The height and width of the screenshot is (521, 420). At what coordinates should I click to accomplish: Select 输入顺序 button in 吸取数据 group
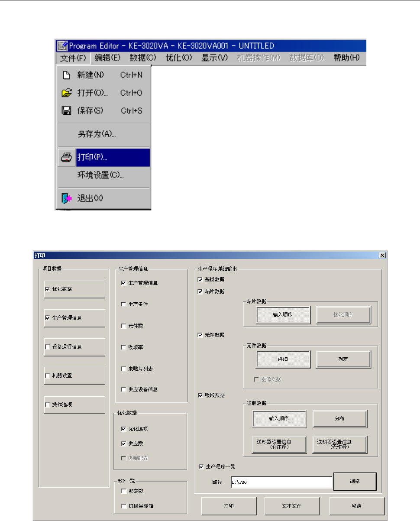click(x=279, y=419)
